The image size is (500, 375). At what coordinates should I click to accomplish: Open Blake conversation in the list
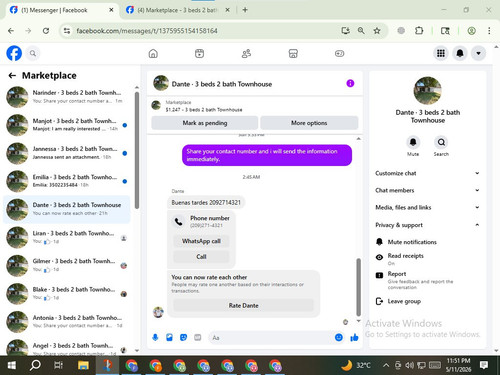(x=67, y=294)
